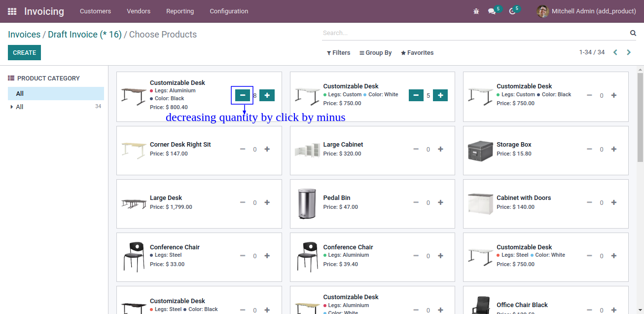Click plus for Aluminium Conference Chair
The width and height of the screenshot is (644, 314).
point(440,256)
